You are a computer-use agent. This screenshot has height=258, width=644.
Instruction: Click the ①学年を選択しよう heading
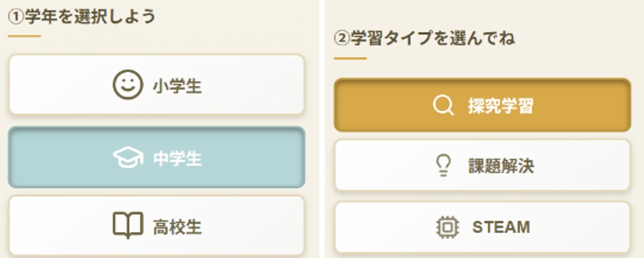pyautogui.click(x=82, y=16)
